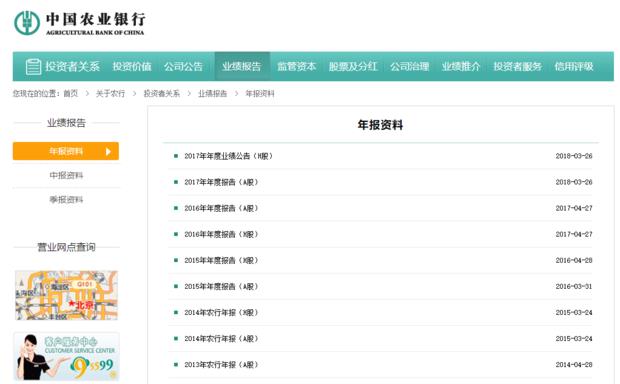
Task: Open the 营业网点查询 Beijing map thumbnail
Action: [66, 295]
